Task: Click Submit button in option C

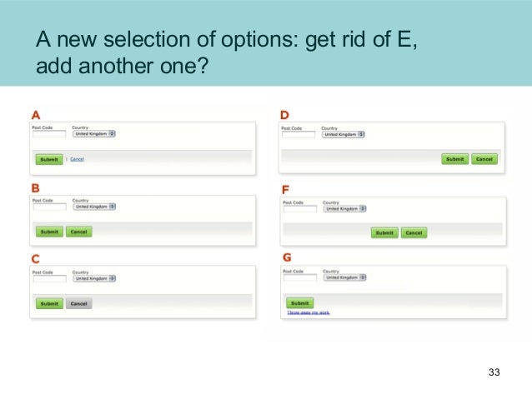Action: pos(49,304)
